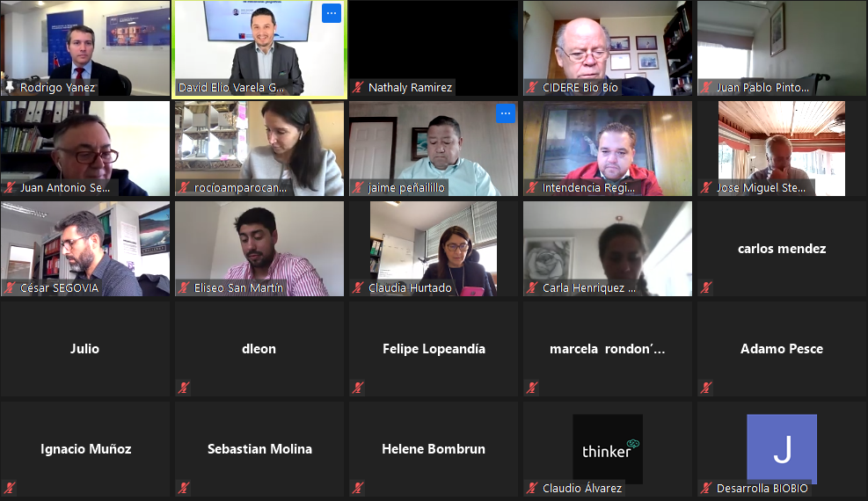This screenshot has height=501, width=868.
Task: Click muted mic icon on Ignacio Muñoz tile
Action: [10, 488]
